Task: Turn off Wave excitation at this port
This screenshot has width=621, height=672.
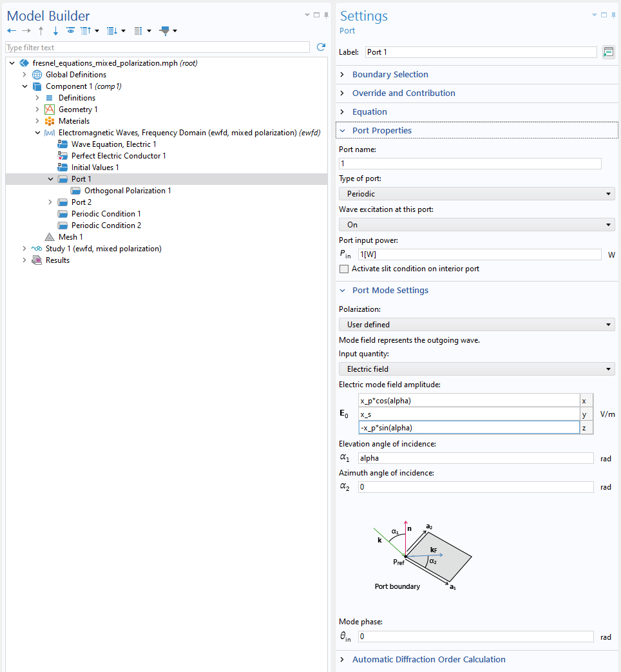Action: coord(475,224)
